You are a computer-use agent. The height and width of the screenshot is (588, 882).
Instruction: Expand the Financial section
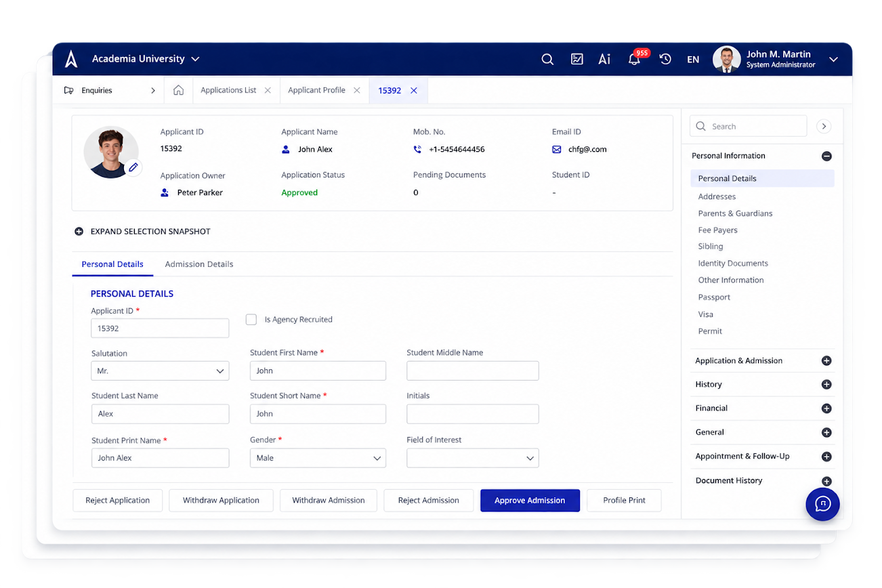coord(826,408)
